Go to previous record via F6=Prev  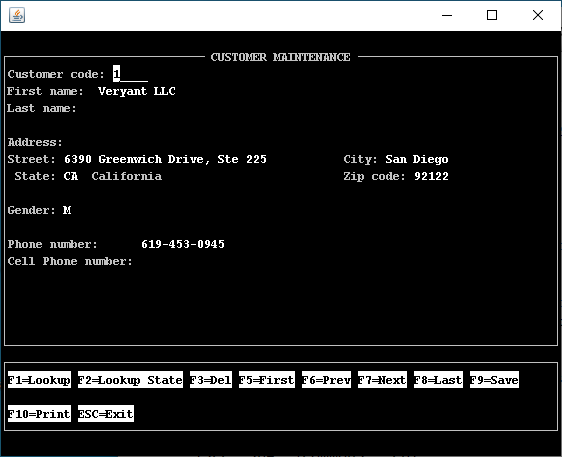[x=326, y=380]
